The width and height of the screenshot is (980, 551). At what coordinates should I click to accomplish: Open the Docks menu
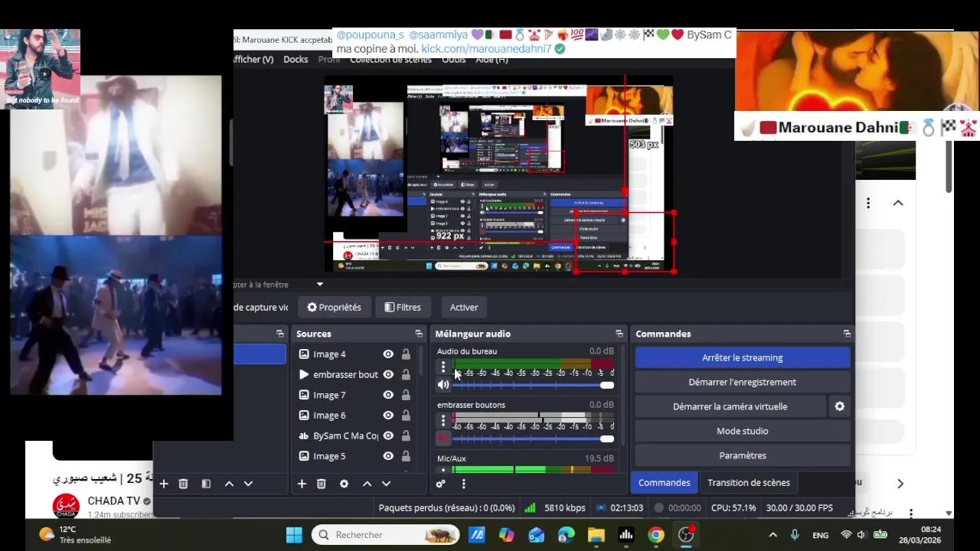296,59
